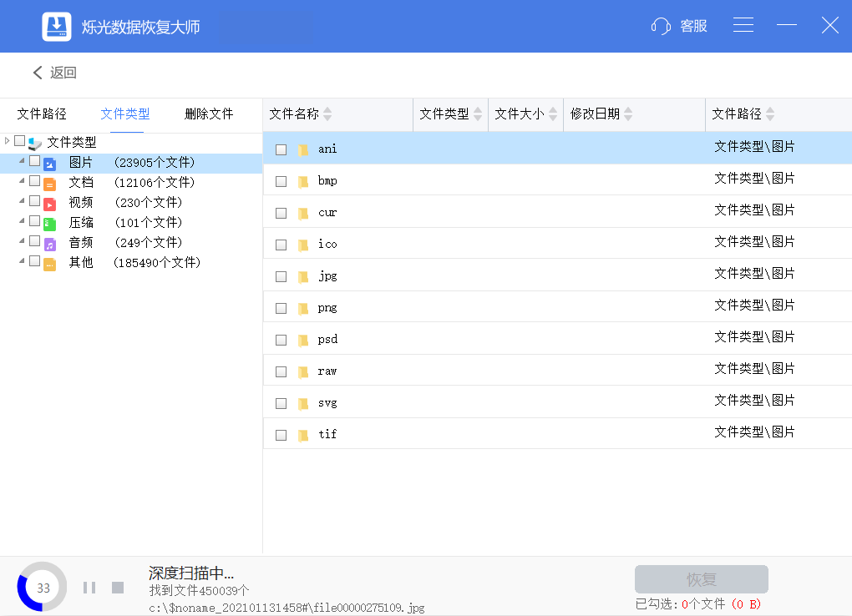Image resolution: width=852 pixels, height=616 pixels.
Task: Click the purple audio category icon
Action: click(50, 244)
